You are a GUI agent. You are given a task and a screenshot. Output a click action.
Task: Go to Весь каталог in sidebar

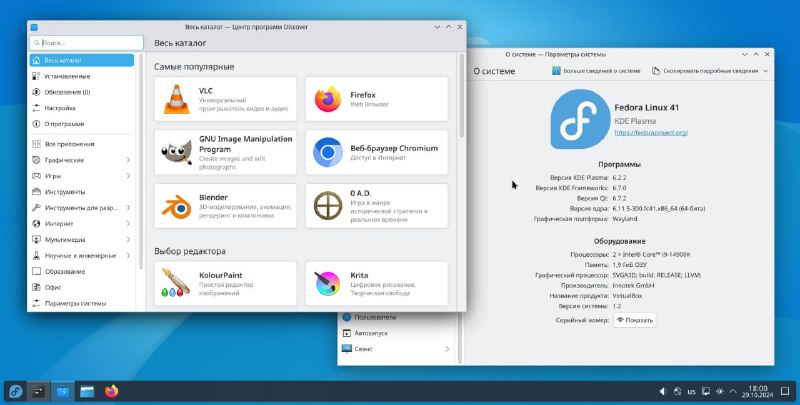click(82, 60)
